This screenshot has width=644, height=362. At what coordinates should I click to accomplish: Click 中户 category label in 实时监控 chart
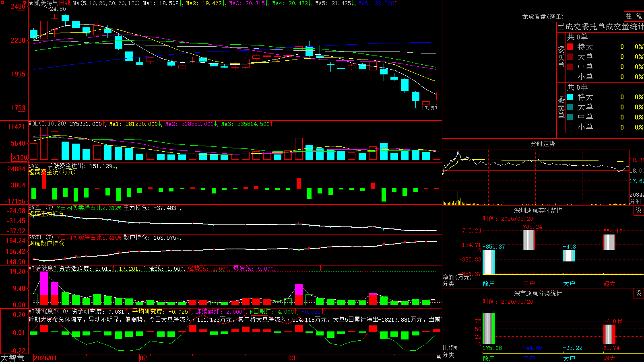click(x=529, y=284)
